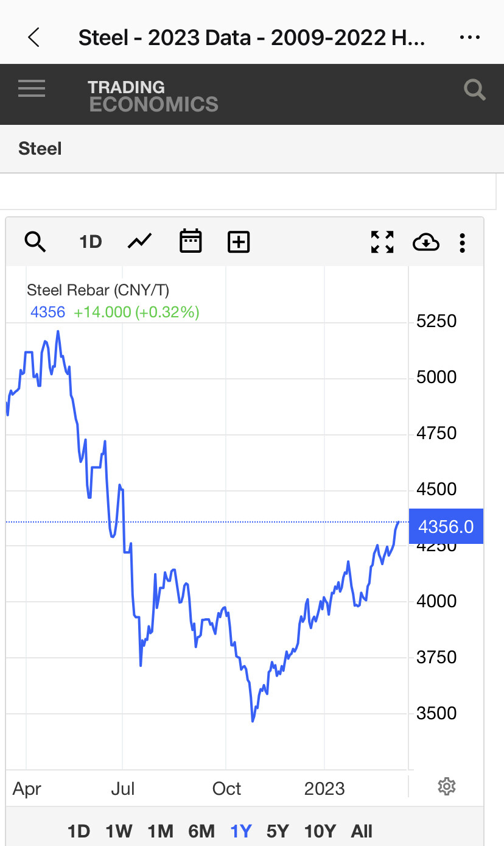Tap the back arrow in the header
Viewport: 504px width, 846px height.
[x=34, y=38]
